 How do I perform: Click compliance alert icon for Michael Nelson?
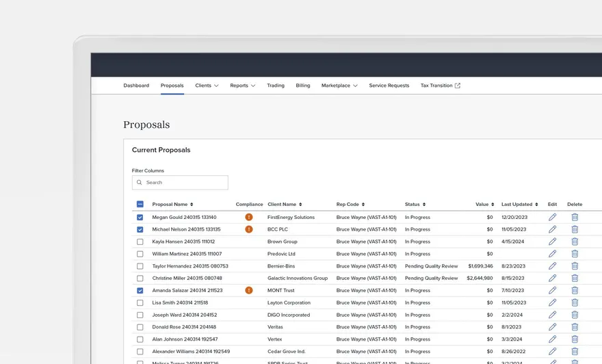click(x=249, y=230)
